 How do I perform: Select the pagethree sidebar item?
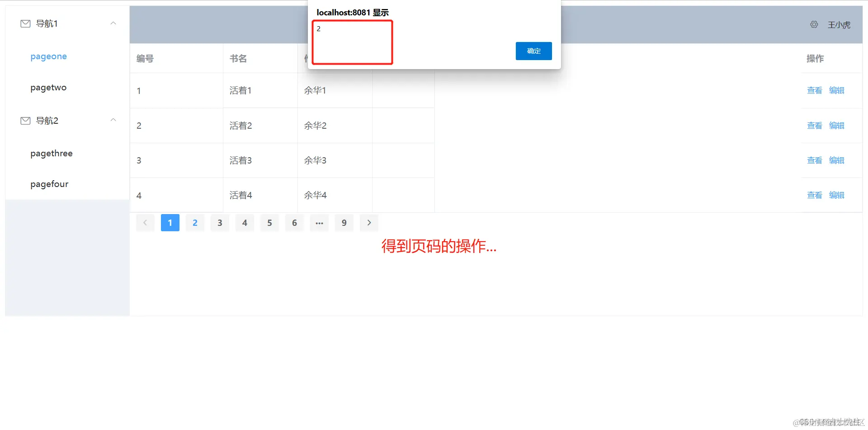(51, 153)
